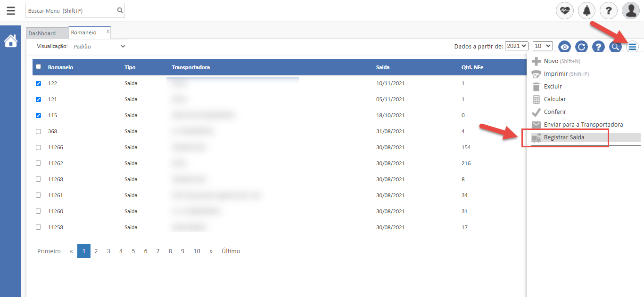This screenshot has width=644, height=297.
Task: Switch to the Dashboard tab
Action: [x=42, y=33]
